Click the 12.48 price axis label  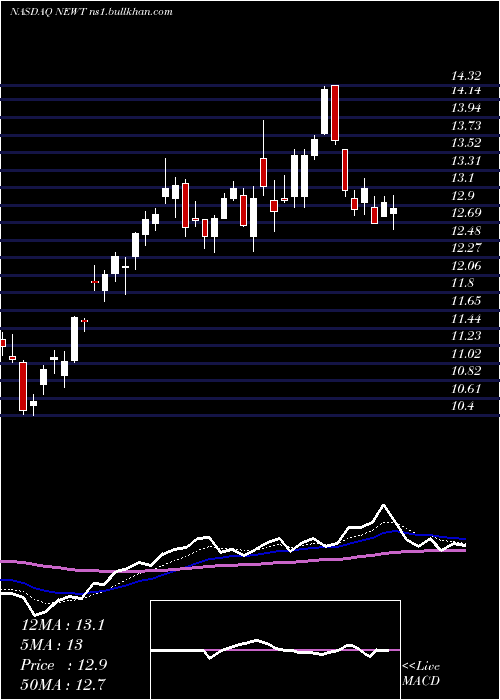pos(467,231)
